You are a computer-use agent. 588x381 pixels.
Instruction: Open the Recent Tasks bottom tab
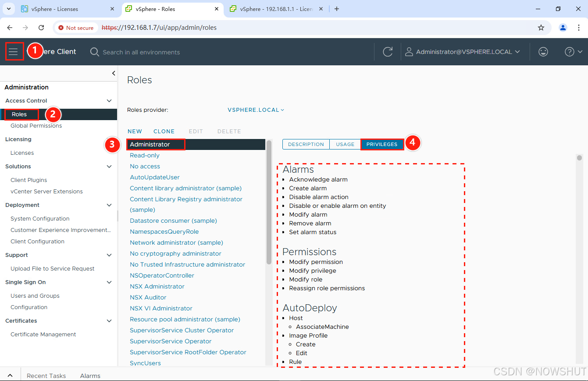tap(46, 376)
